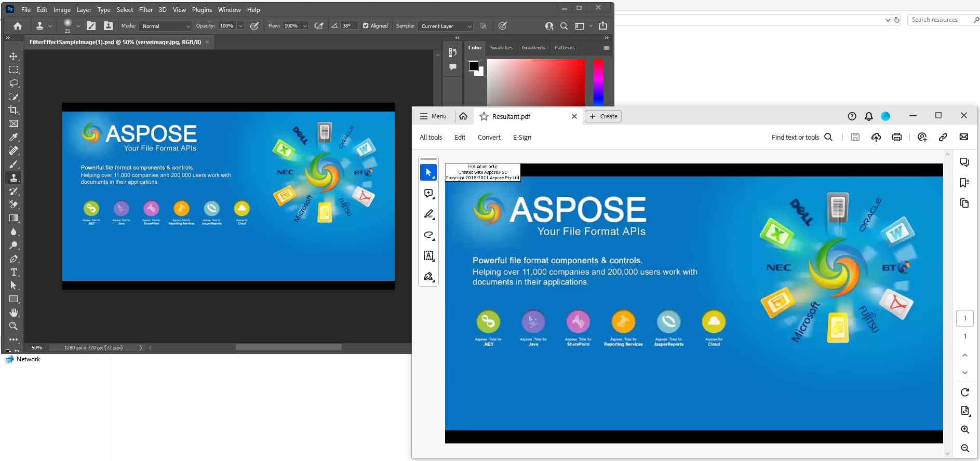Rotate page using Acrobat rotate icon
Screen dimensions: 980x461
pos(964,392)
